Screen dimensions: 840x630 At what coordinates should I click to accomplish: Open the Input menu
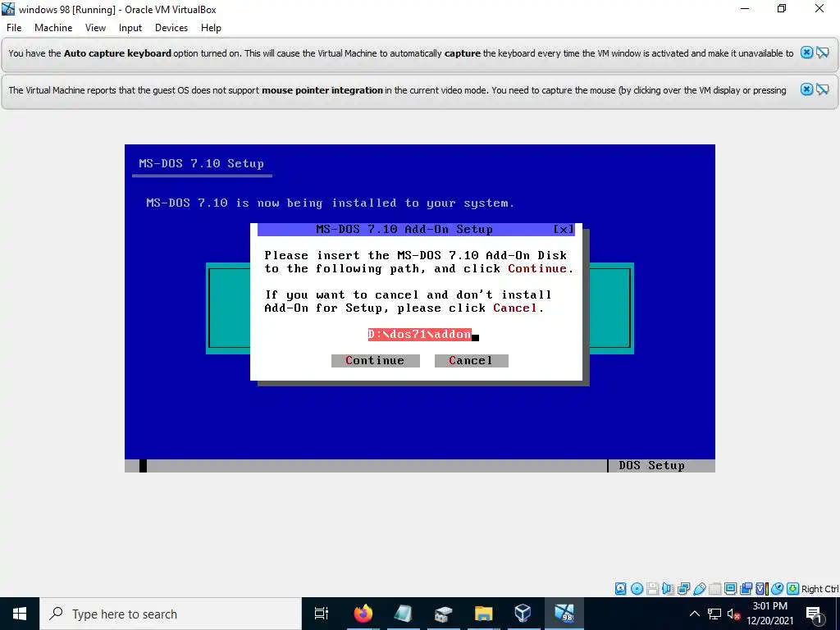click(130, 28)
